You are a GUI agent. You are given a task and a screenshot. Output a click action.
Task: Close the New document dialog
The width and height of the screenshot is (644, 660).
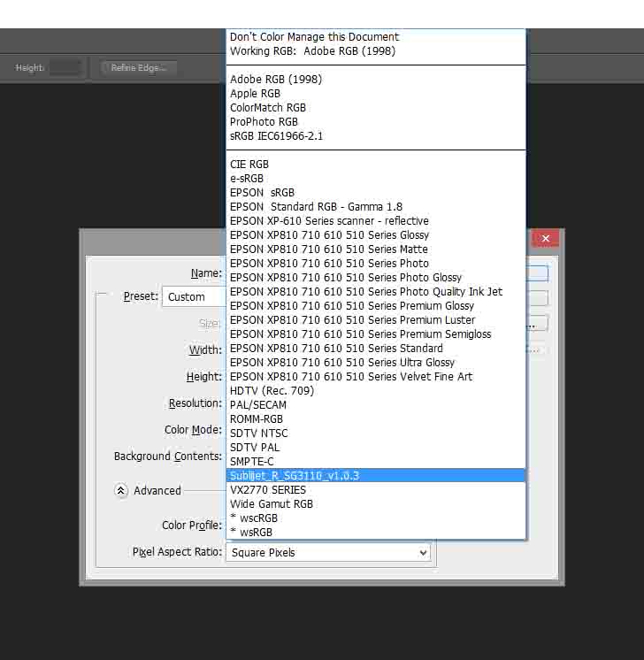[x=546, y=238]
